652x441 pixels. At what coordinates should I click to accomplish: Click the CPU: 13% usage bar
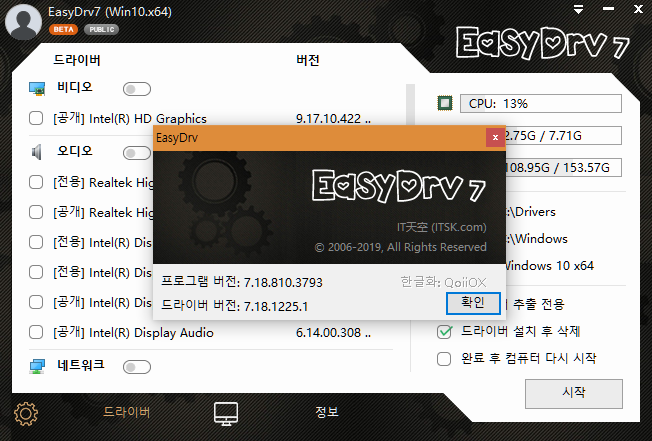[541, 103]
